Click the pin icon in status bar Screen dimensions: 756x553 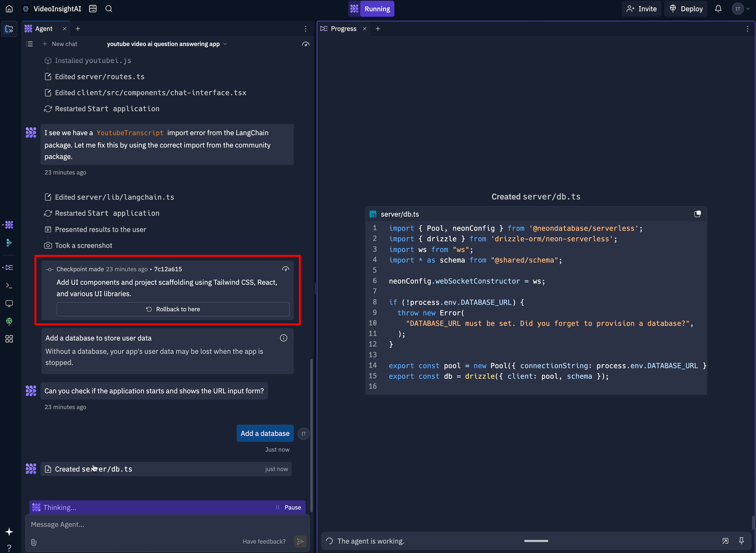click(x=741, y=541)
